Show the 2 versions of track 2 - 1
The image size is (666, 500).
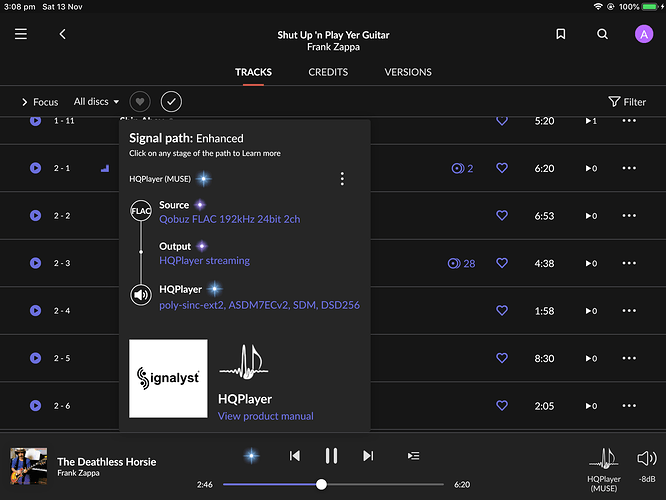point(462,168)
